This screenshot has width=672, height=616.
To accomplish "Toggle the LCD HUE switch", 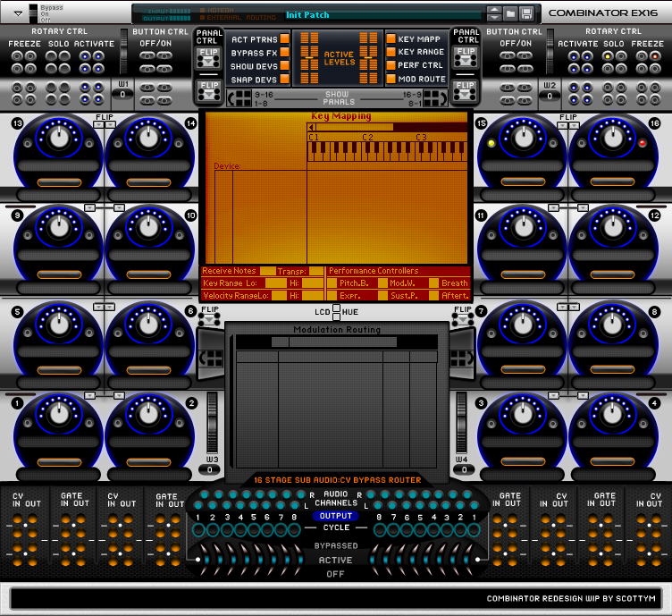I will coord(336,312).
